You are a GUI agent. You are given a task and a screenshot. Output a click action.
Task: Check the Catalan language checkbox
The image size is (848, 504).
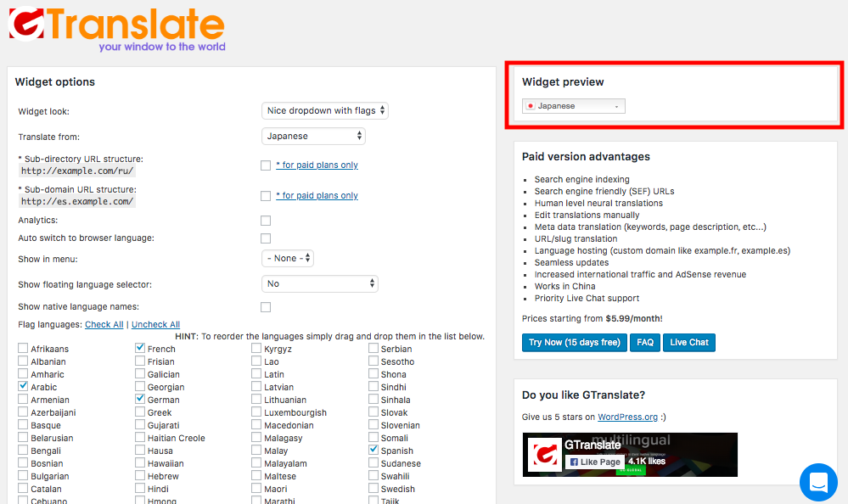(23, 488)
